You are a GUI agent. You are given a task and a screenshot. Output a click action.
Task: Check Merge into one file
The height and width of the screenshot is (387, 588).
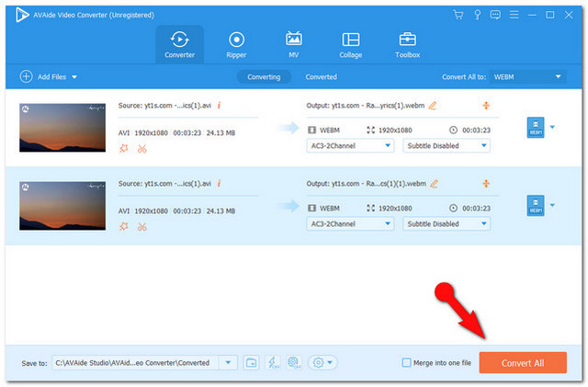(406, 362)
